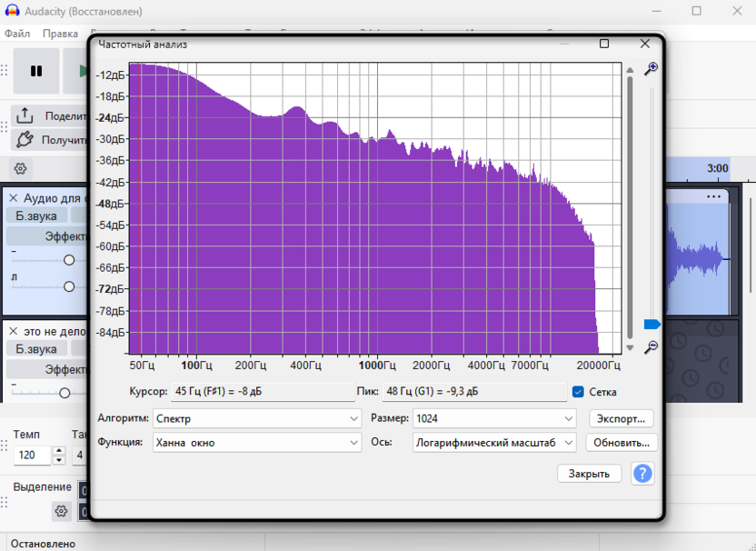Click the Закрыть button
The image size is (756, 551).
(x=589, y=474)
